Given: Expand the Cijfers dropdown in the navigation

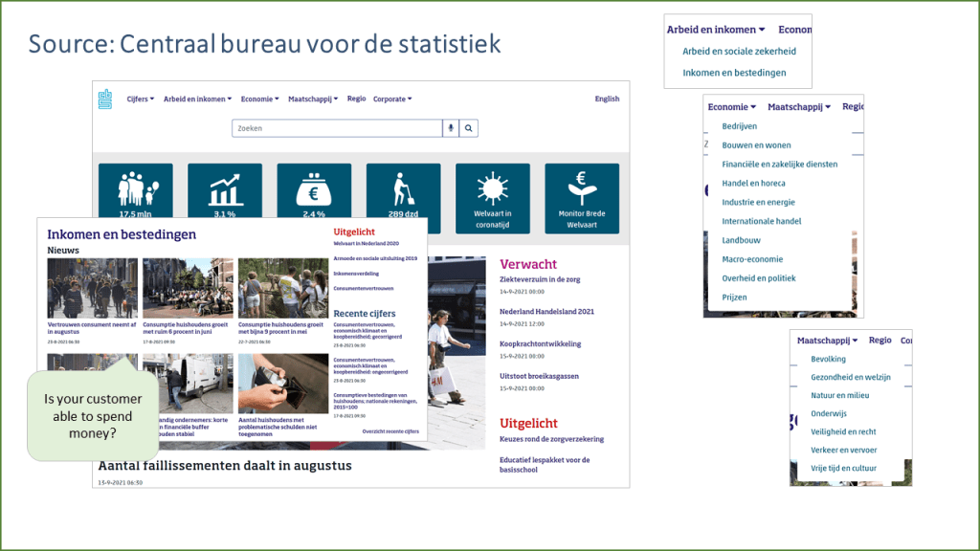Looking at the screenshot, I should tap(140, 99).
